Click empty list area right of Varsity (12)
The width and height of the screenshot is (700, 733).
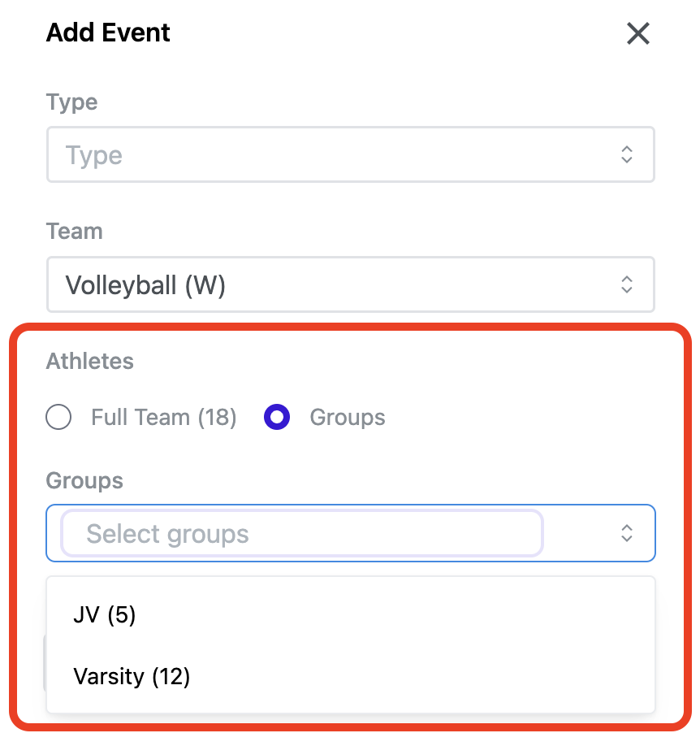coord(422,676)
